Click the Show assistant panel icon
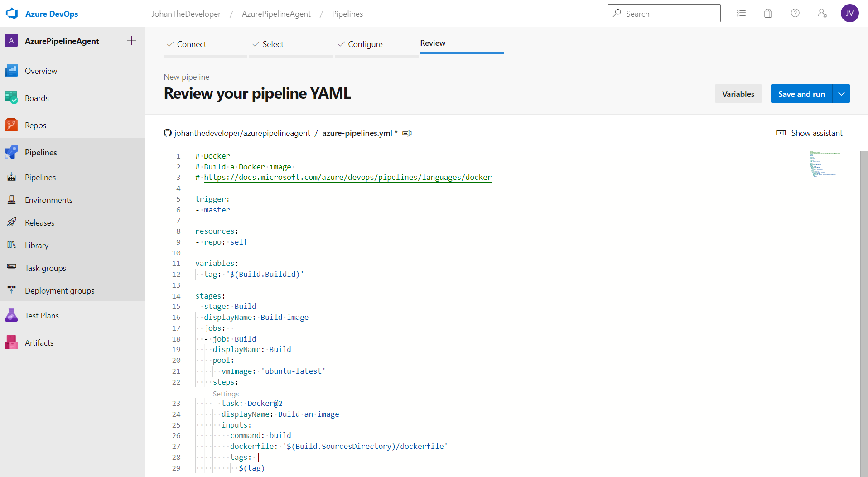 (781, 133)
